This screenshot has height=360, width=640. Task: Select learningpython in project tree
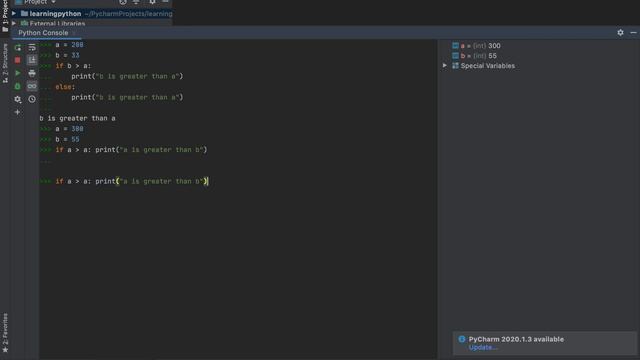(x=55, y=13)
